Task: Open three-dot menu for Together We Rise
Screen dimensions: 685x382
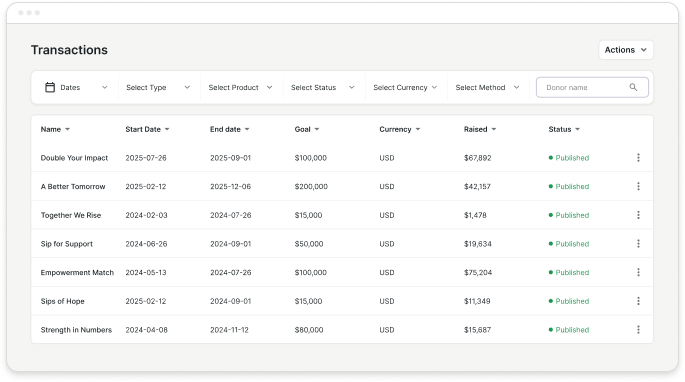Action: tap(638, 215)
